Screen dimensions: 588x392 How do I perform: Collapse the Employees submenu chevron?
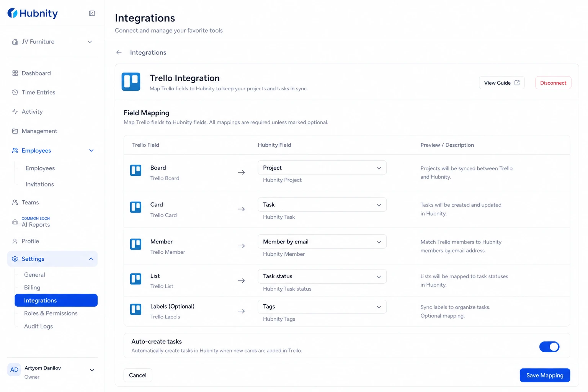tap(91, 150)
